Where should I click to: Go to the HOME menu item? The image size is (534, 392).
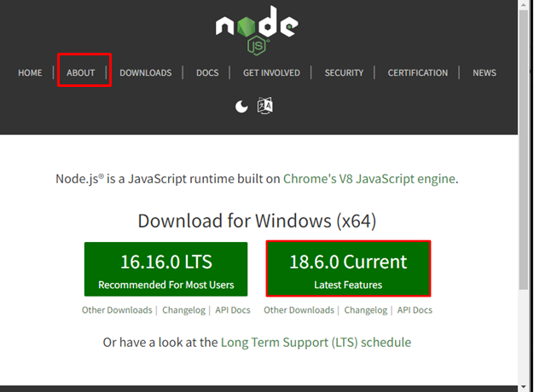coord(30,72)
